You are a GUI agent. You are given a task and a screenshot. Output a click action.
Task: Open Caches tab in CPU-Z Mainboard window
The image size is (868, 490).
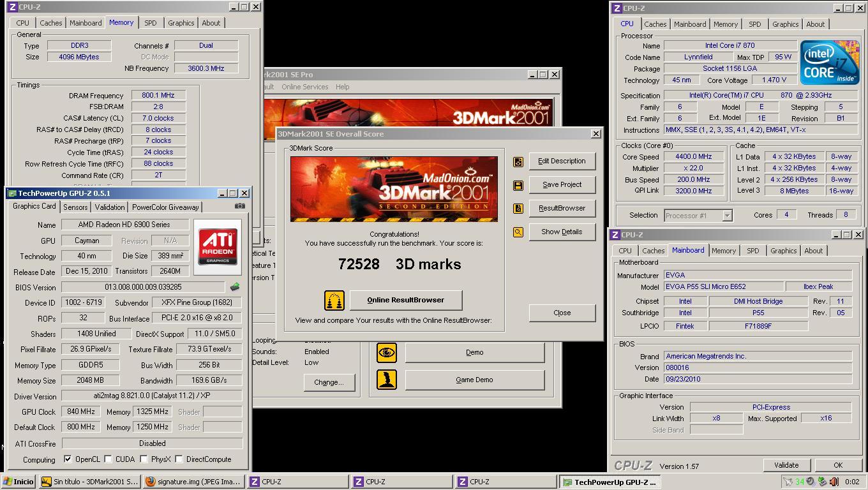653,251
